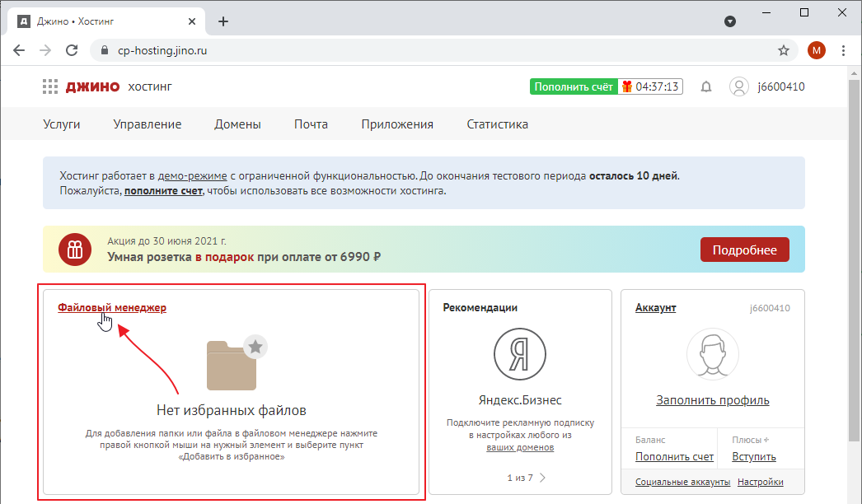
Task: Open the Услуги menu
Action: pos(62,124)
